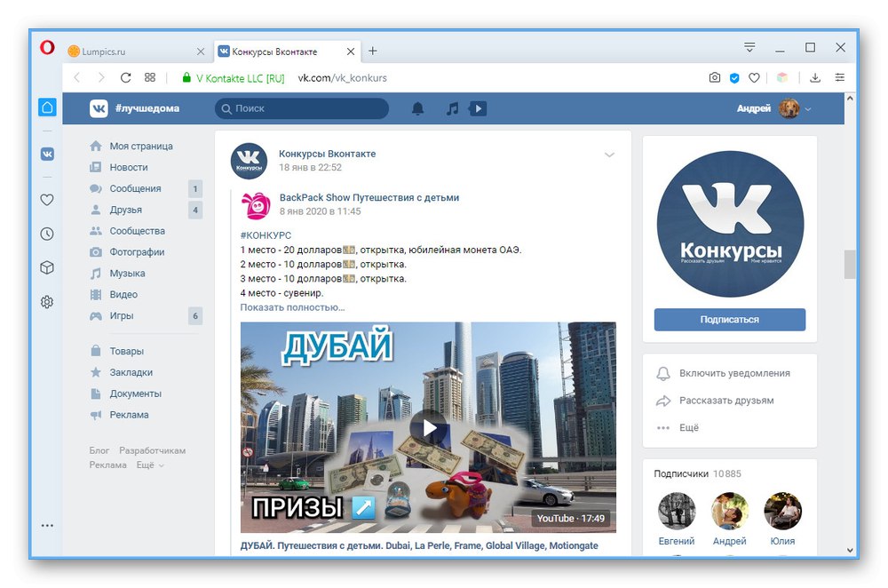
Task: Close the Lumpics.ru tab
Action: pyautogui.click(x=201, y=52)
